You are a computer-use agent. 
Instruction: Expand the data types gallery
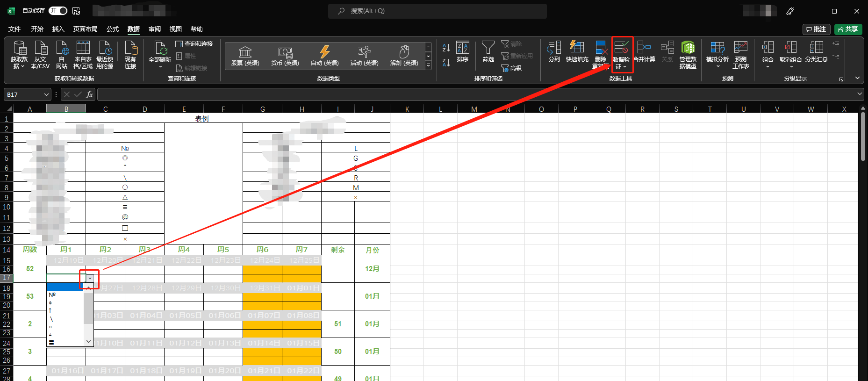428,65
